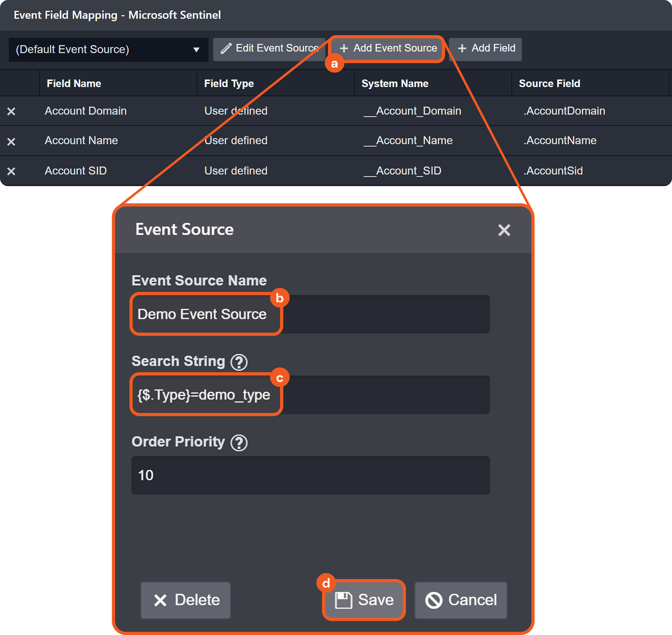Click the Field Type column header
This screenshot has width=672, height=635.
pos(229,84)
